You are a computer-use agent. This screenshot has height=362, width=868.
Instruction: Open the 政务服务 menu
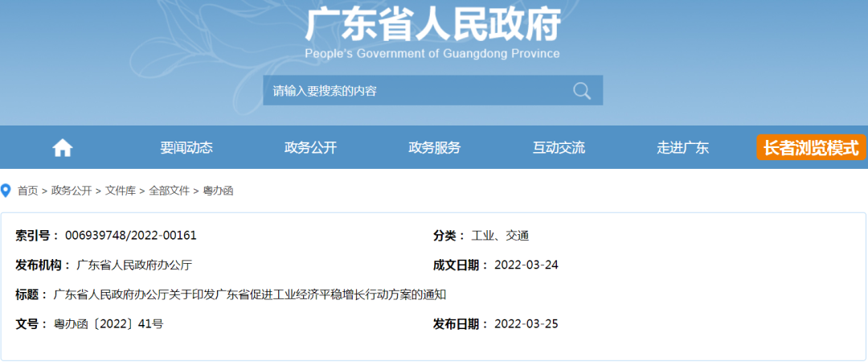tap(435, 148)
